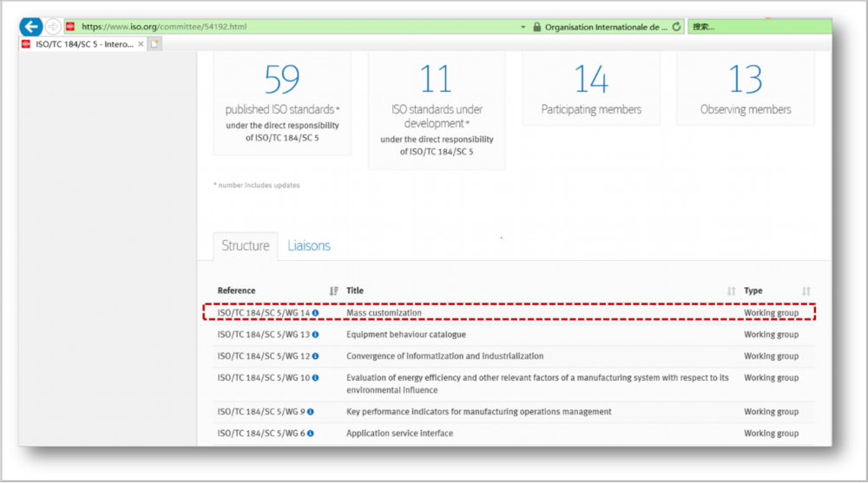
Task: Click the Mass customization title
Action: (x=384, y=313)
